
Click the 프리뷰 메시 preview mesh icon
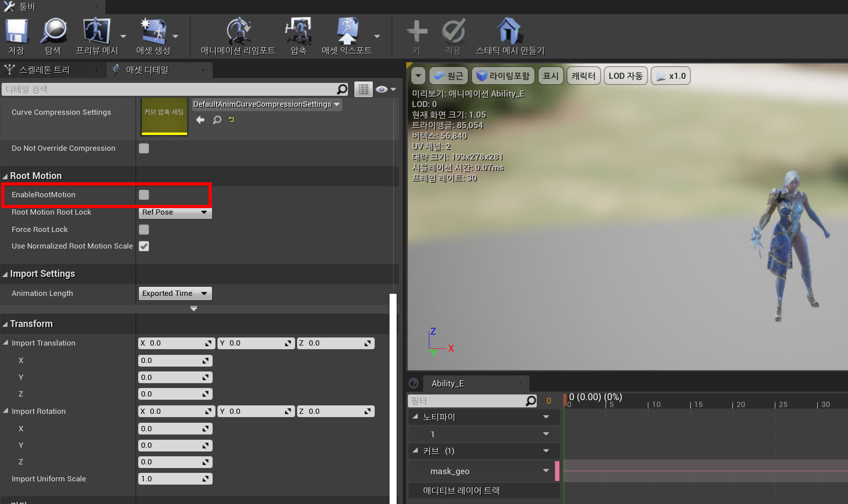96,31
